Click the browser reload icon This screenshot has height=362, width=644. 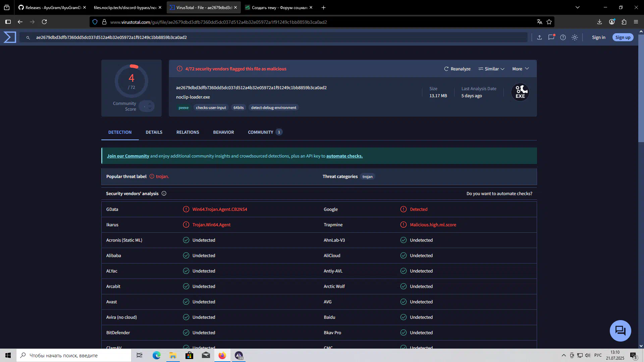44,22
